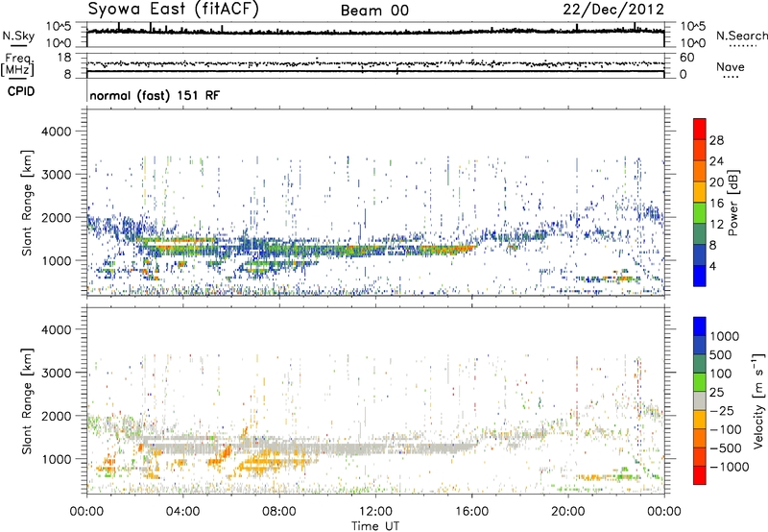Click 'normal (fast) 151 RF' text
The width and height of the screenshot is (768, 532).
coord(155,95)
